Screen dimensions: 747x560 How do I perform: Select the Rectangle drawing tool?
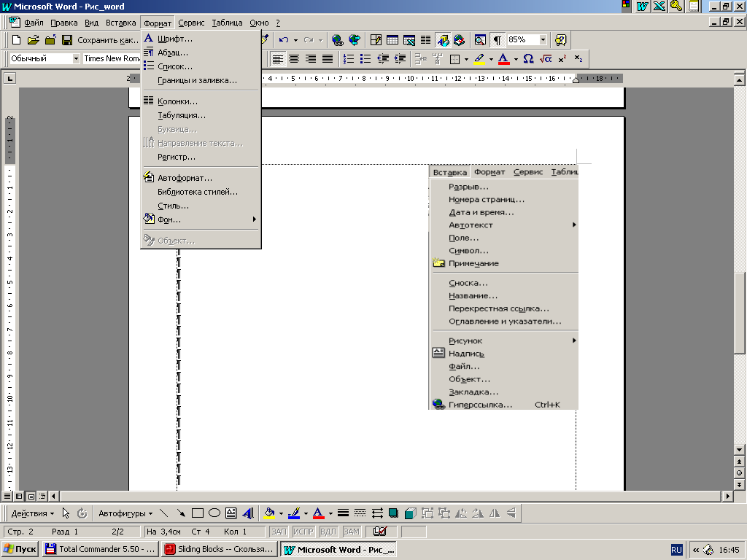tap(197, 513)
